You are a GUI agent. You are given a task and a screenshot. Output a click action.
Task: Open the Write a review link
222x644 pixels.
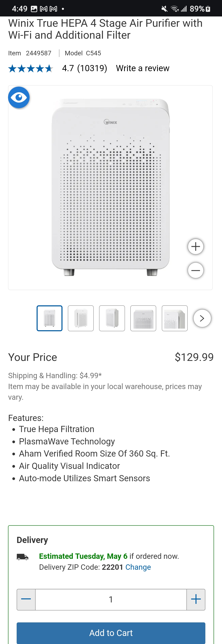click(143, 68)
